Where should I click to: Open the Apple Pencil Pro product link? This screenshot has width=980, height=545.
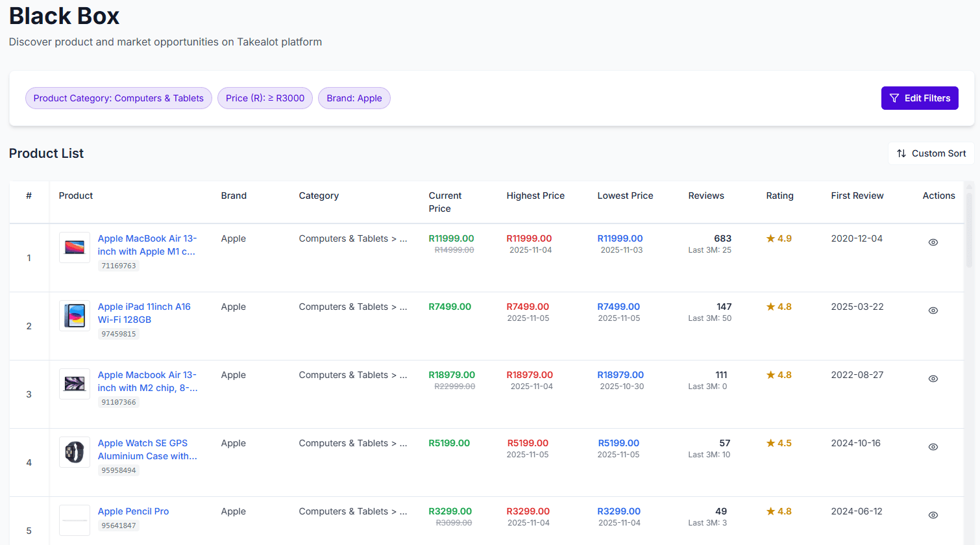(133, 511)
